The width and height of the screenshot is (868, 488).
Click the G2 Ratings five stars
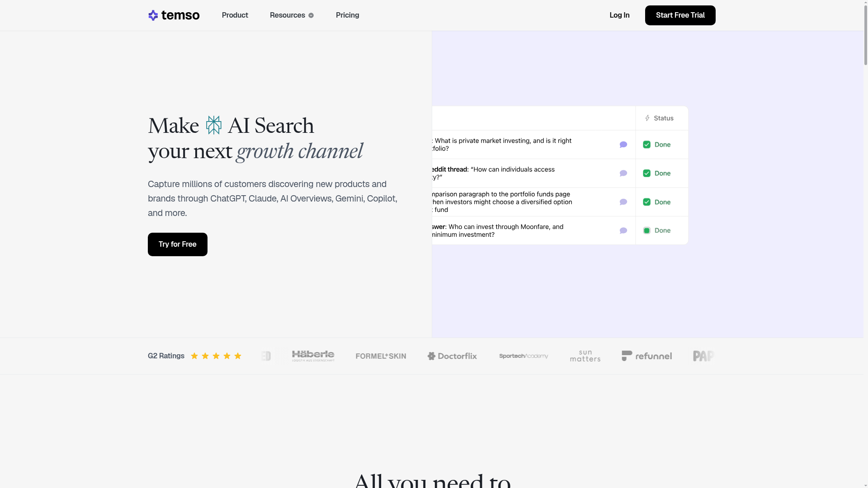(216, 356)
